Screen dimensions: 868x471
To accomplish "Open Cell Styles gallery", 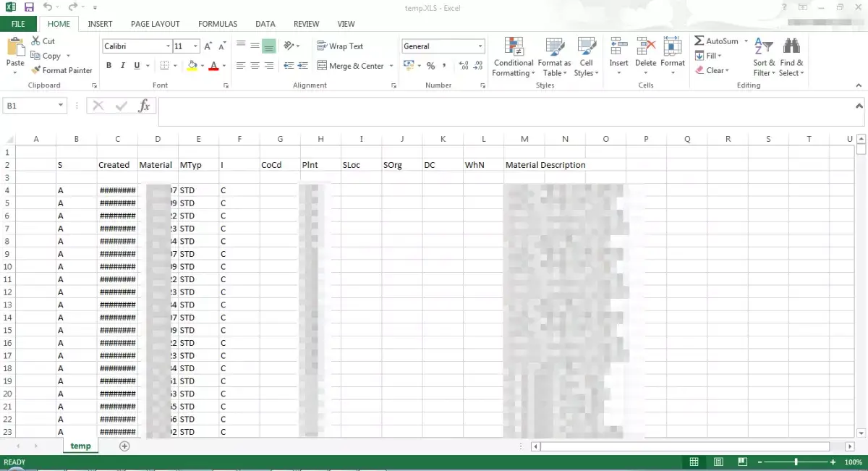I will pyautogui.click(x=586, y=57).
